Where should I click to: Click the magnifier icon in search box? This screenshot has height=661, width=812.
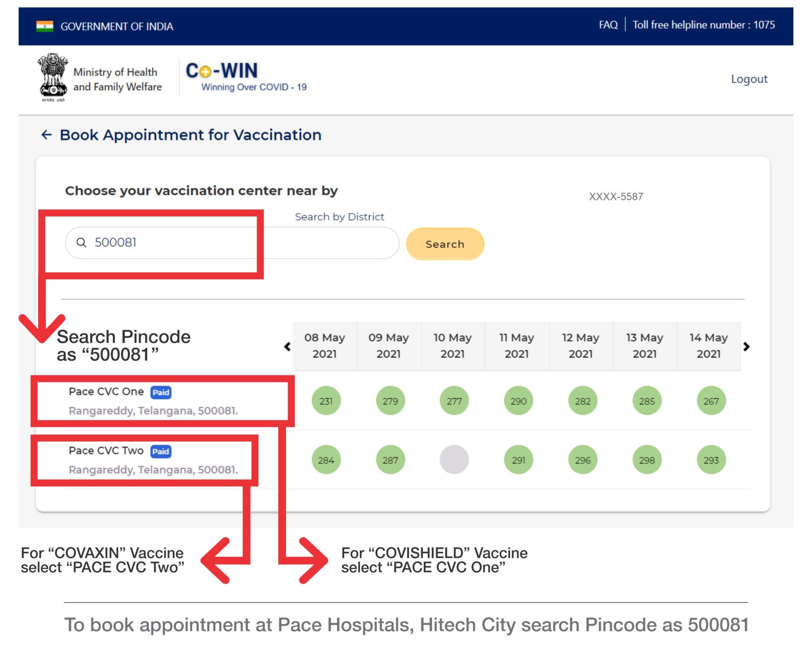81,242
